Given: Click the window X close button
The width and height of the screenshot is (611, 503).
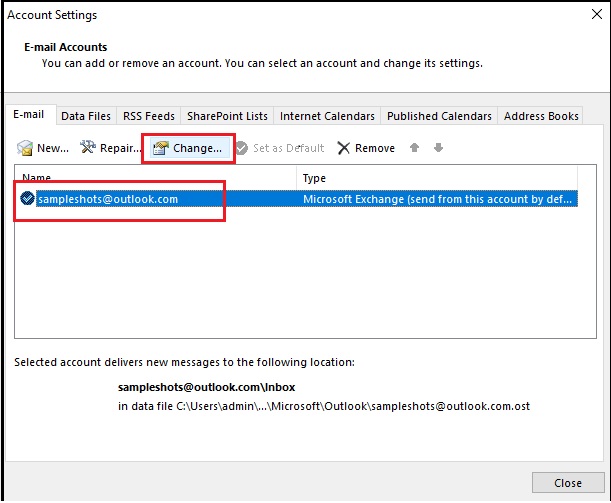Looking at the screenshot, I should tap(597, 14).
